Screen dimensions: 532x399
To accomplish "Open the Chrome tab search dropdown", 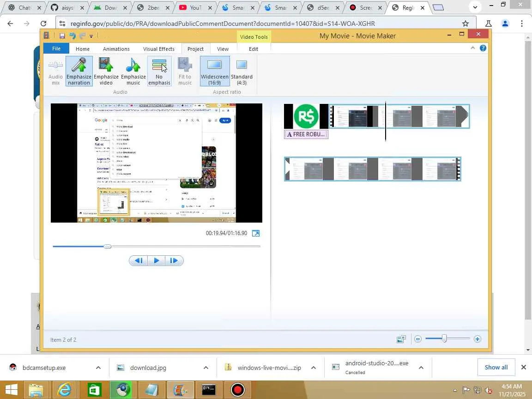I will [x=475, y=7].
